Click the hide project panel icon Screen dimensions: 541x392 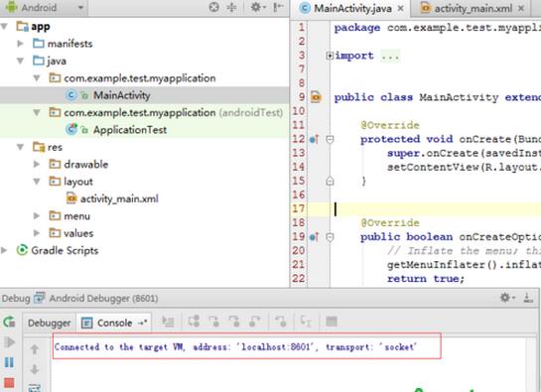pyautogui.click(x=278, y=7)
